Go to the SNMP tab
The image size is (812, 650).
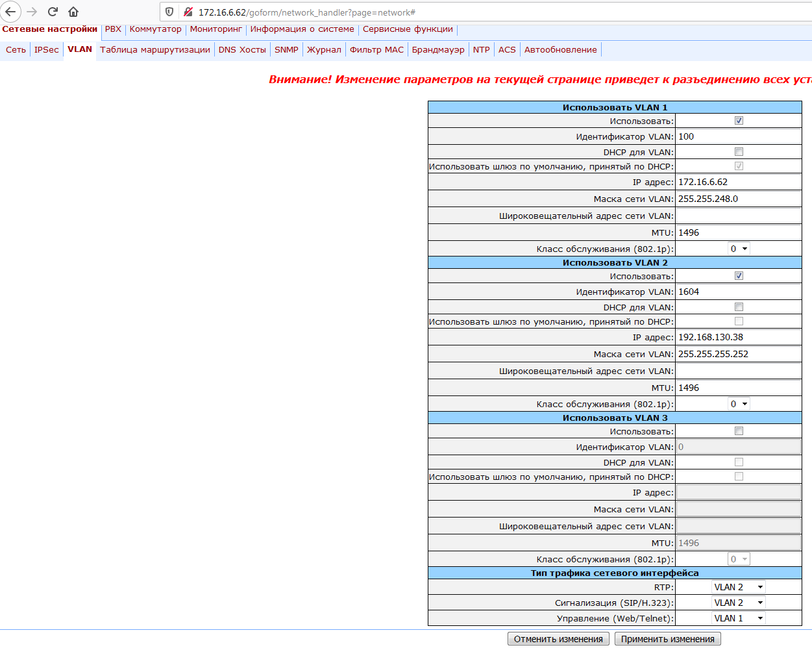[286, 50]
